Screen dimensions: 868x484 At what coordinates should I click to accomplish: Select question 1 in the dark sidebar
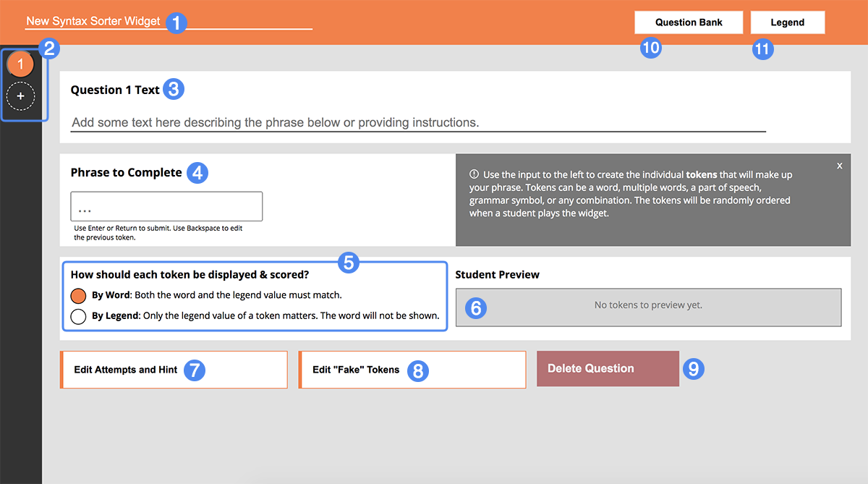pyautogui.click(x=20, y=64)
